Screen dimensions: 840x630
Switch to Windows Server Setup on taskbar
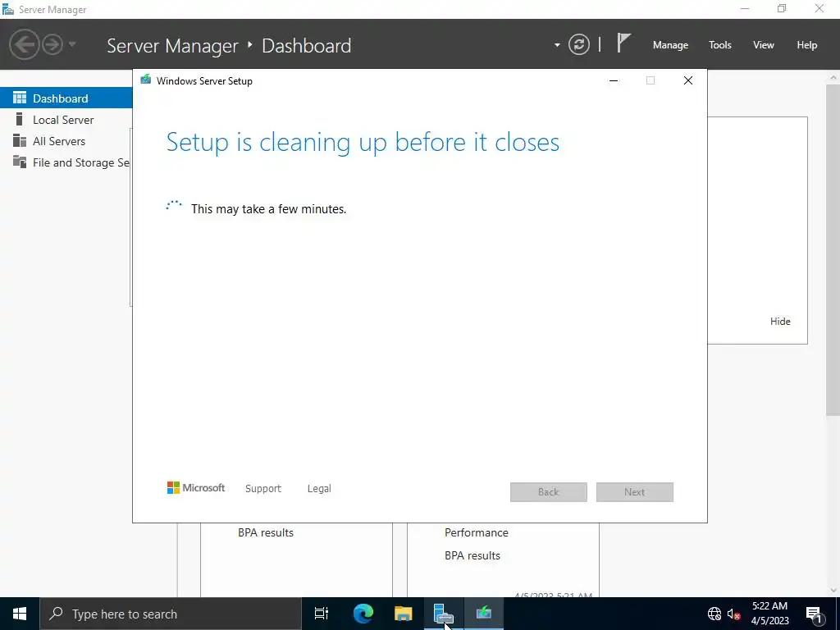point(484,614)
